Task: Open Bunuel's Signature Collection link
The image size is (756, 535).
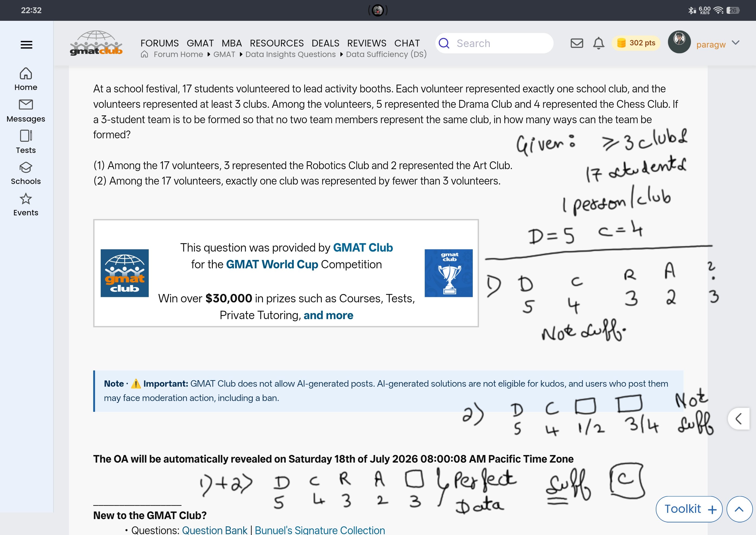Action: coord(320,530)
